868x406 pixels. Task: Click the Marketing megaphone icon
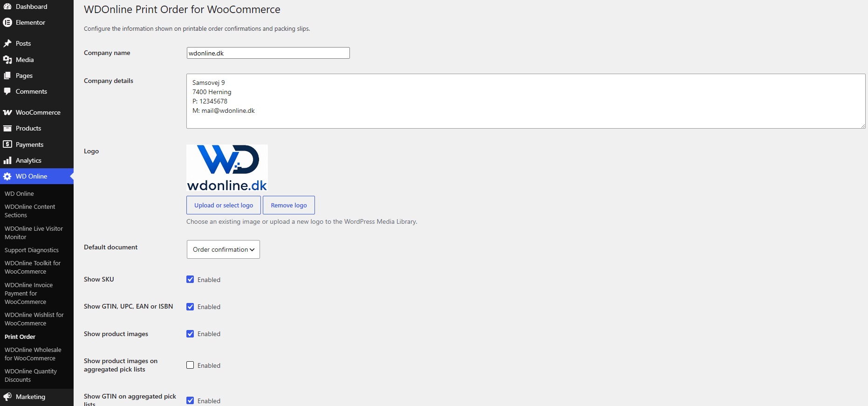tap(7, 397)
